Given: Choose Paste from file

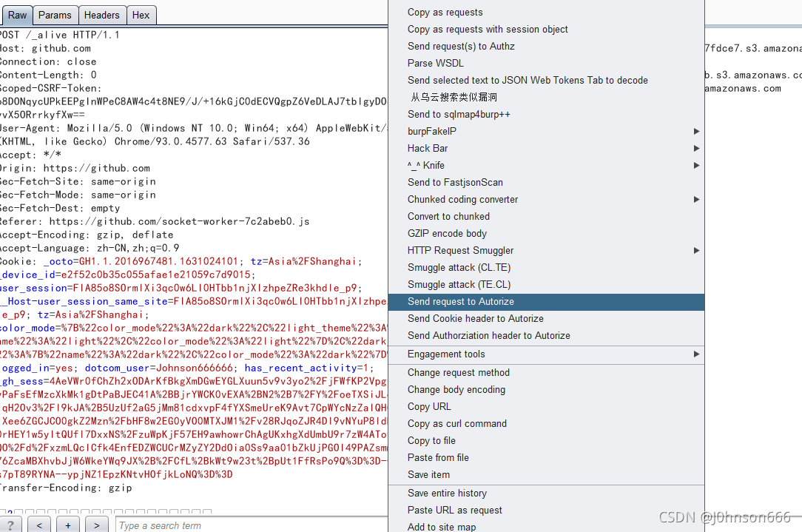Looking at the screenshot, I should (546, 458).
